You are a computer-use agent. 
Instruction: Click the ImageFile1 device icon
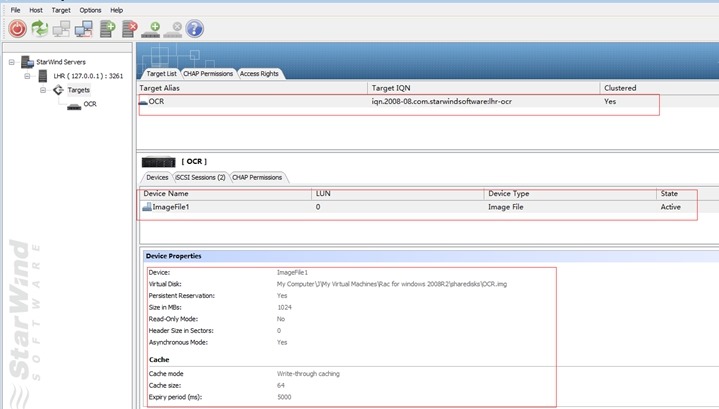coord(147,207)
